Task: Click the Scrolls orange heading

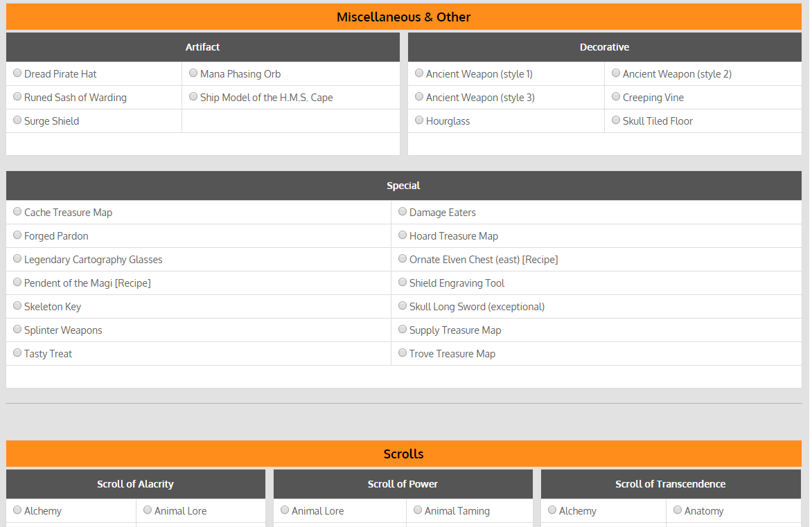Action: click(x=404, y=454)
